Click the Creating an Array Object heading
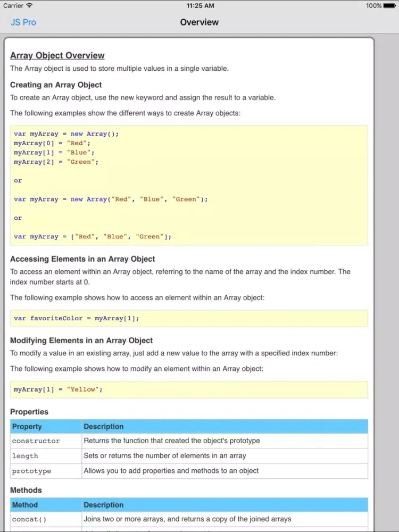The image size is (399, 532). [56, 85]
